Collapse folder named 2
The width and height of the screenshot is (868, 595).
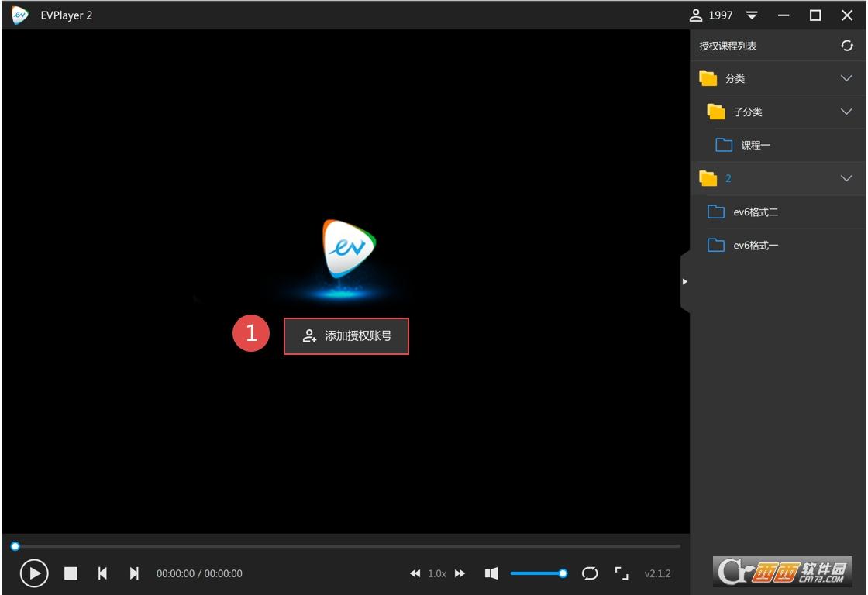846,178
